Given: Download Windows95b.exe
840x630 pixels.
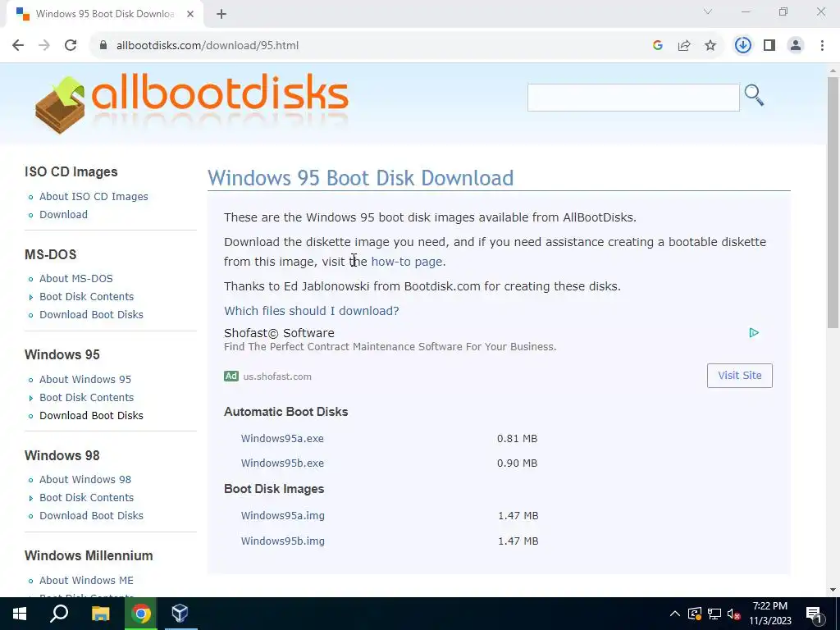Looking at the screenshot, I should [x=282, y=463].
